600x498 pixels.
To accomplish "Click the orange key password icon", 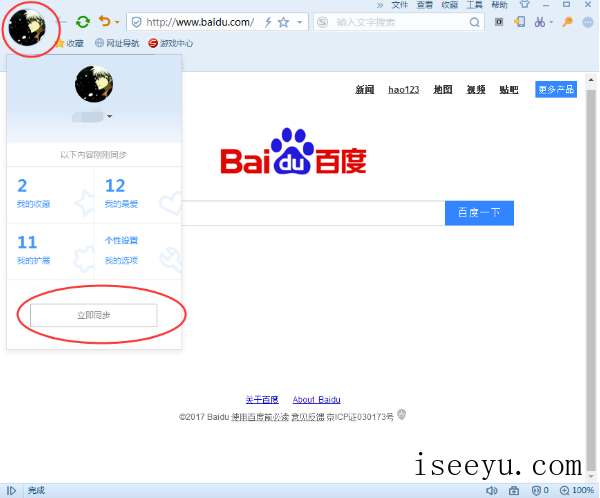I will tap(567, 22).
